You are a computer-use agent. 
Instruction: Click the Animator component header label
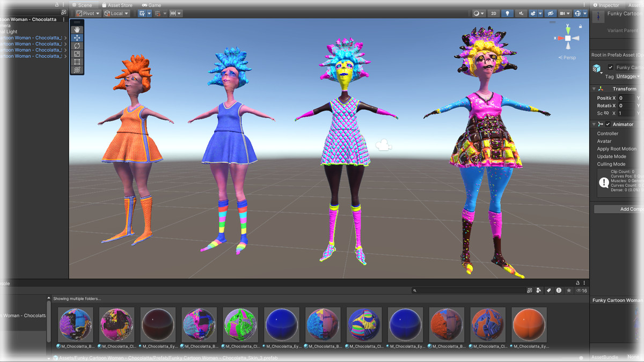click(x=623, y=124)
